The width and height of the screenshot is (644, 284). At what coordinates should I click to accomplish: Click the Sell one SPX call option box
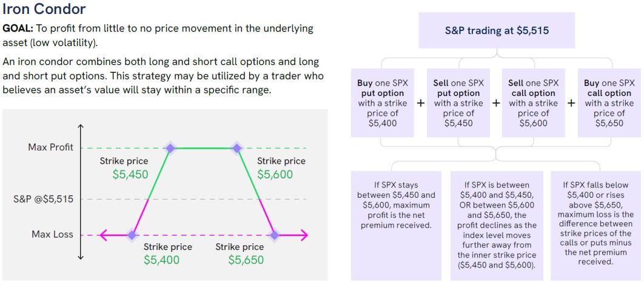[534, 103]
